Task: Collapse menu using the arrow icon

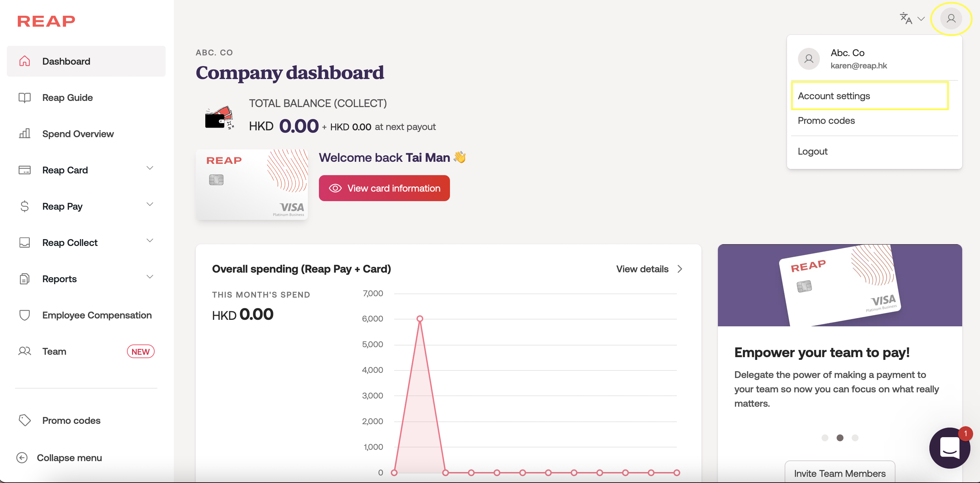Action: pos(22,458)
